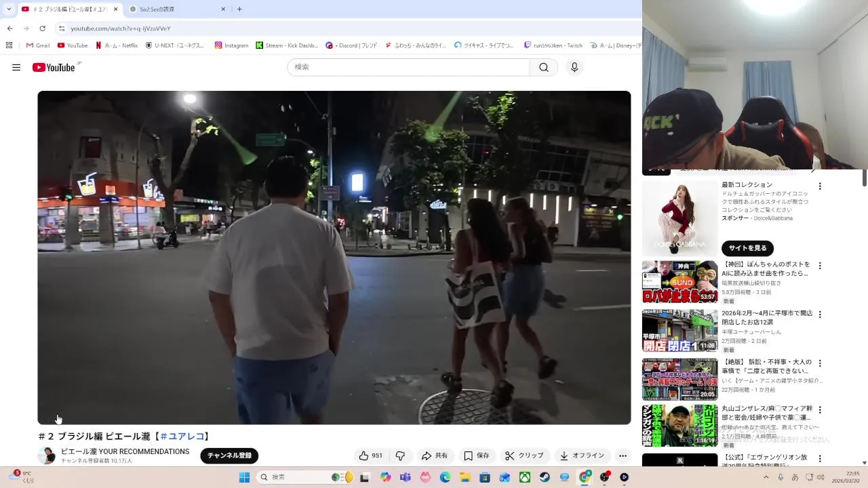This screenshot has width=868, height=488.
Task: Click the video player area
Action: 334,258
